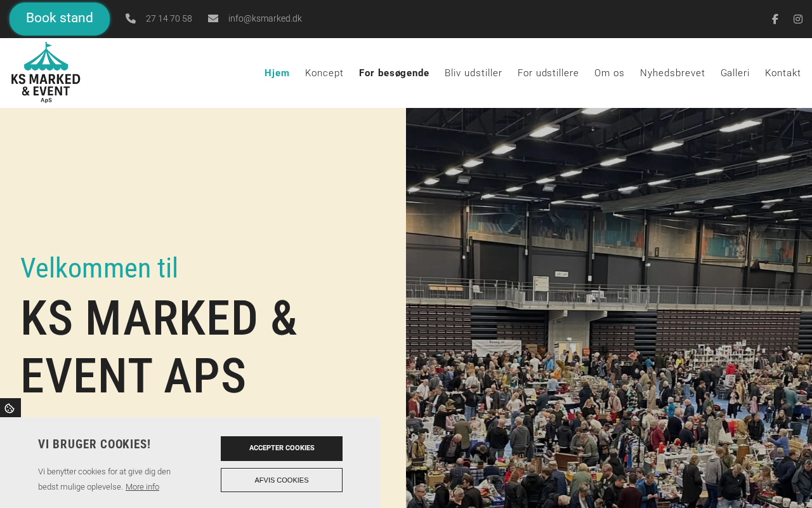
Task: Reject cookies with AFVIS COOKIES button
Action: tap(282, 480)
